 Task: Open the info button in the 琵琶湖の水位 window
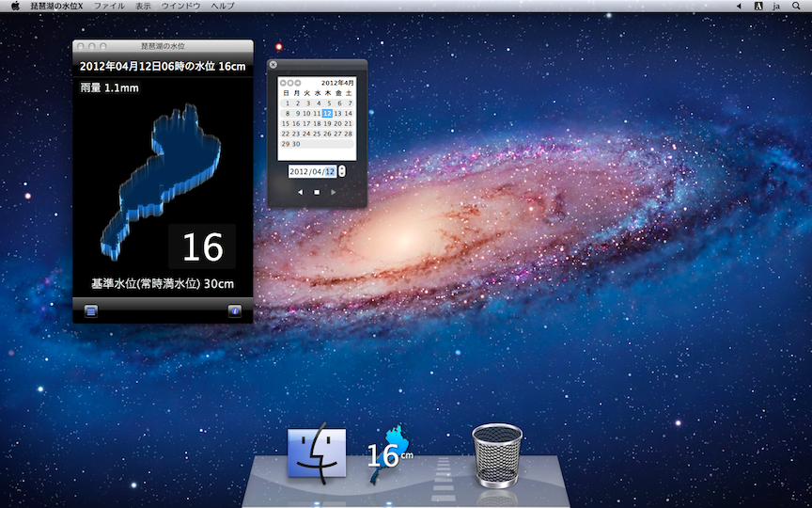pyautogui.click(x=235, y=311)
